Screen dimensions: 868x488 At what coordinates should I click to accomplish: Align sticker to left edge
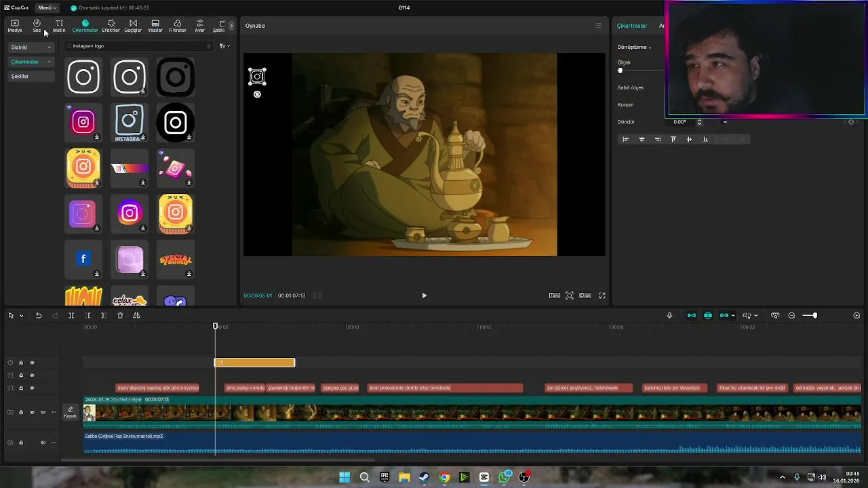click(x=626, y=139)
